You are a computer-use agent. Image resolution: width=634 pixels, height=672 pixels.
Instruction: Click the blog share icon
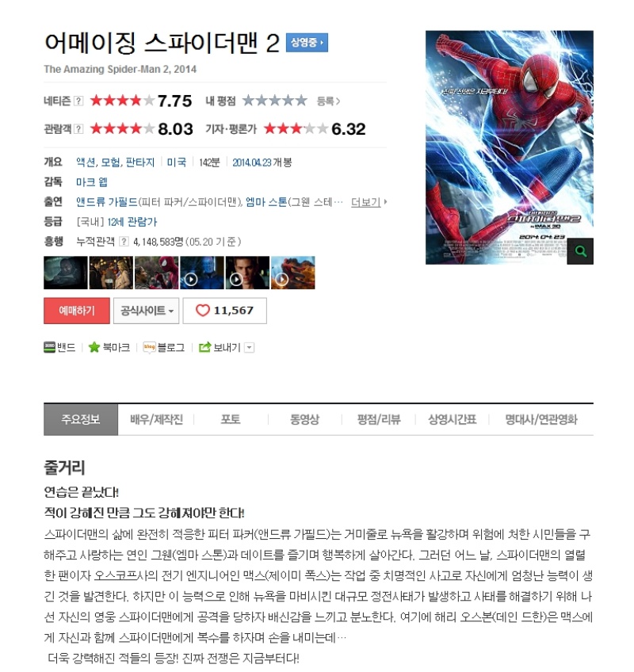click(x=149, y=347)
